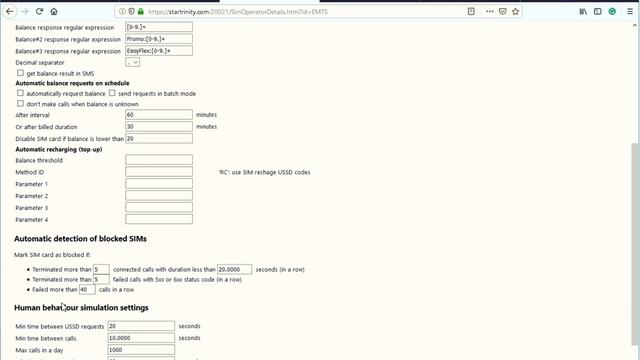
Task: Click the Parameter 3 input field
Action: click(x=159, y=207)
